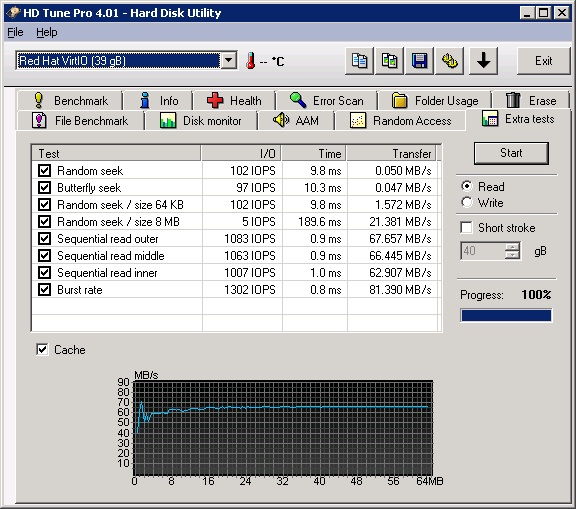Click the 1083 IOPS value

(x=250, y=239)
